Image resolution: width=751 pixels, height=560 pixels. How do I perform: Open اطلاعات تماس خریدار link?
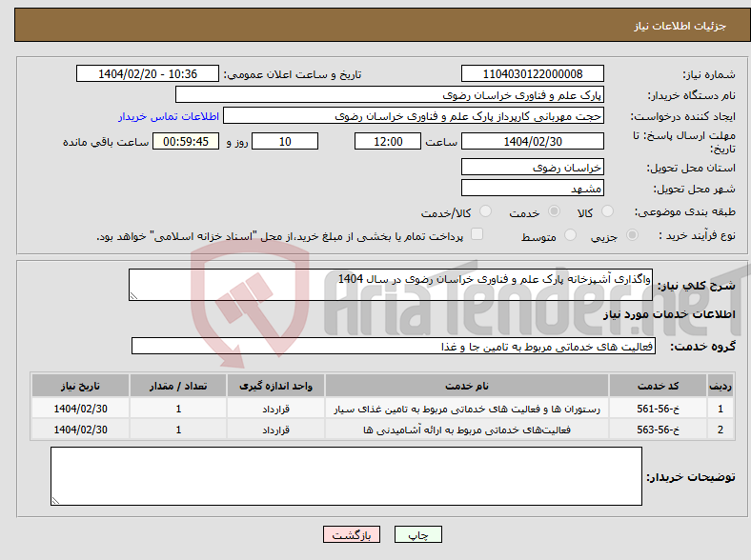169,116
